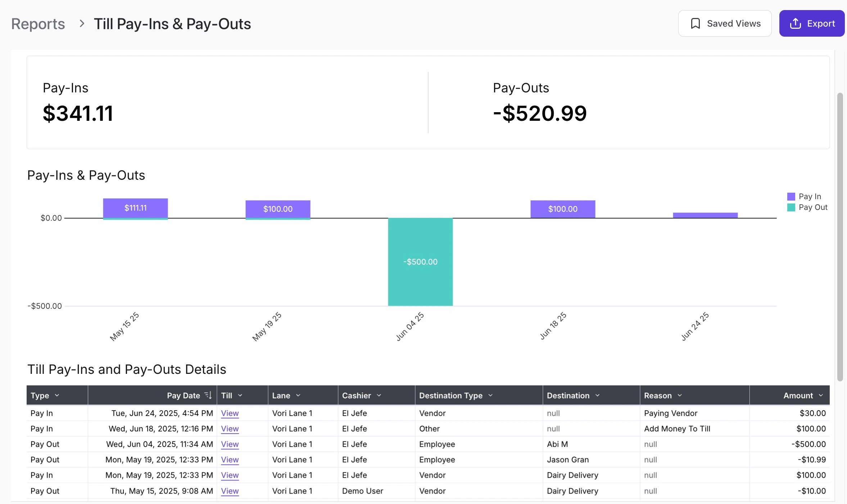Click the -$500.00 Pay Out bar
The height and width of the screenshot is (504, 847).
pyautogui.click(x=420, y=262)
